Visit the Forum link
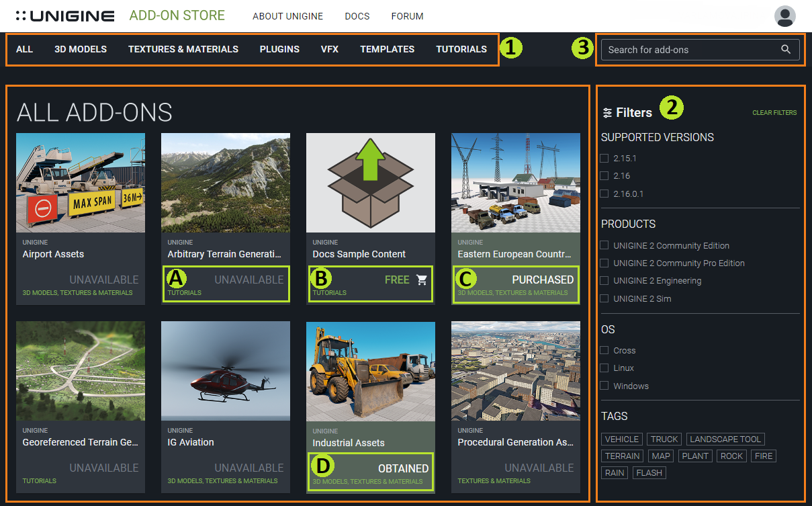Image resolution: width=812 pixels, height=506 pixels. [407, 16]
